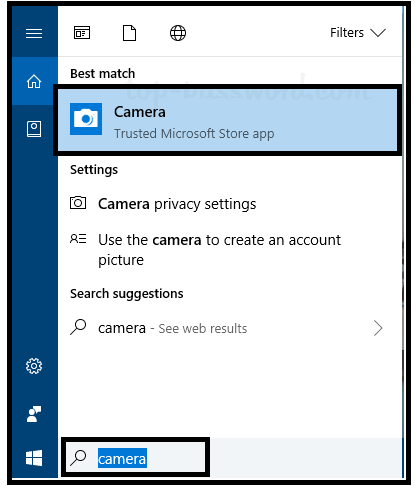Open the Notebook icon in the sidebar
Viewport: 418px width, 488px height.
34,129
